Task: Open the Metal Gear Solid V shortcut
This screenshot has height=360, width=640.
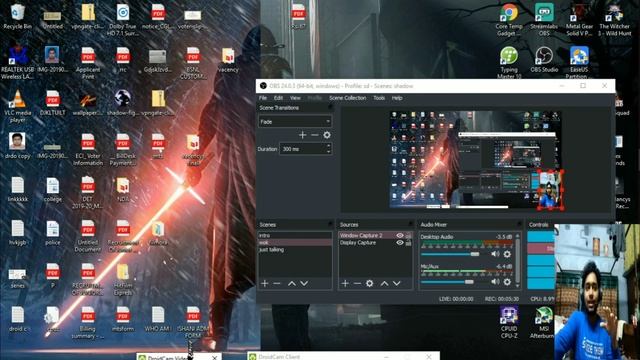Action: tap(579, 20)
